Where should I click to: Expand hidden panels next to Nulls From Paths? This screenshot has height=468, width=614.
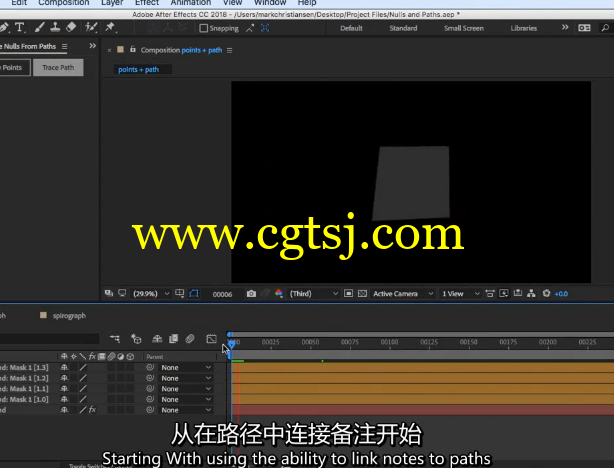point(92,46)
